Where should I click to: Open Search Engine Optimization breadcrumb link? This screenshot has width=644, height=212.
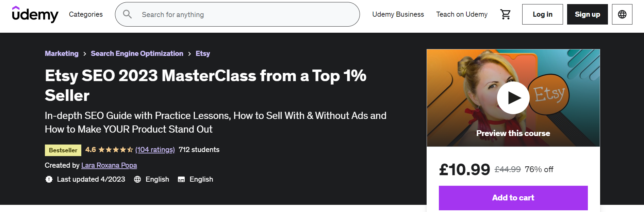pyautogui.click(x=137, y=54)
